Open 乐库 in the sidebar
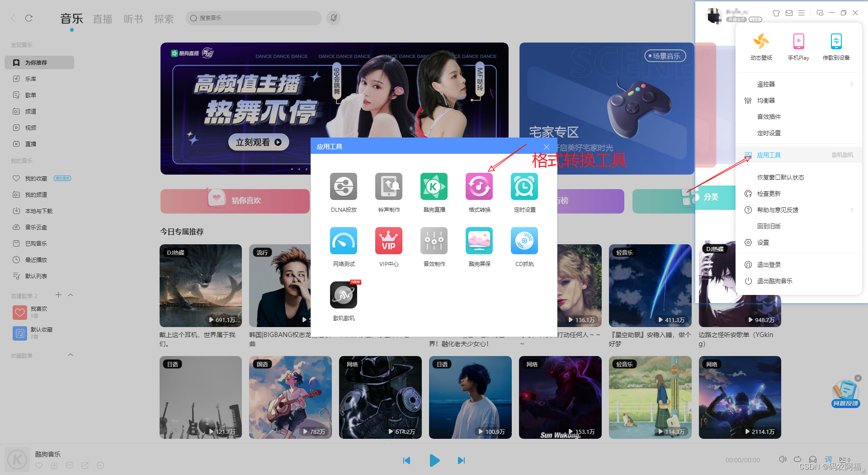Image resolution: width=868 pixels, height=475 pixels. [x=39, y=79]
